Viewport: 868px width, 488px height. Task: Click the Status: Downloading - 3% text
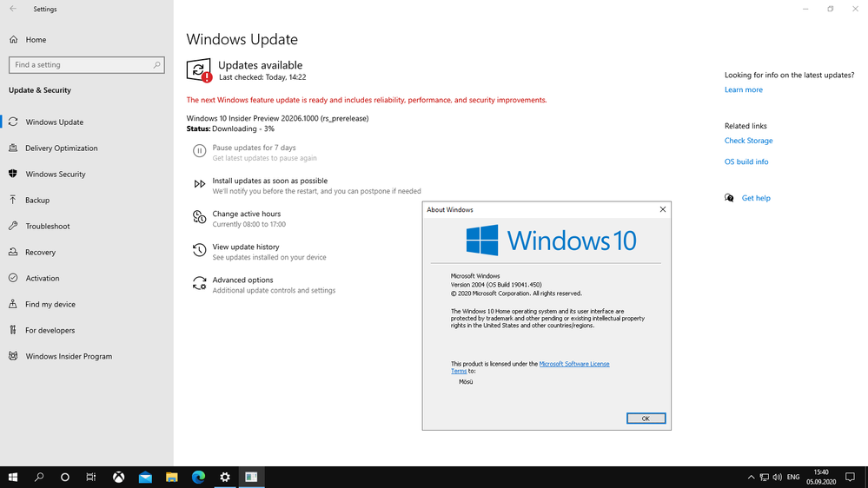(x=230, y=129)
